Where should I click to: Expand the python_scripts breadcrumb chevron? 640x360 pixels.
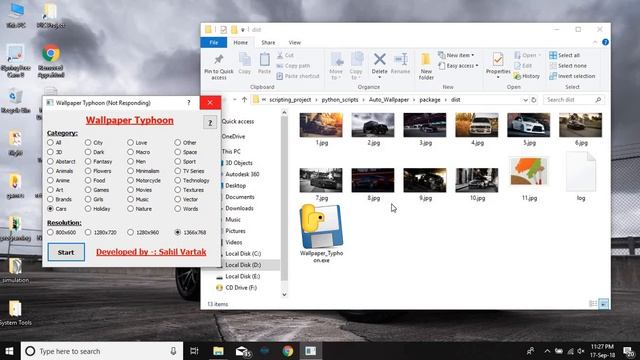tap(364, 100)
